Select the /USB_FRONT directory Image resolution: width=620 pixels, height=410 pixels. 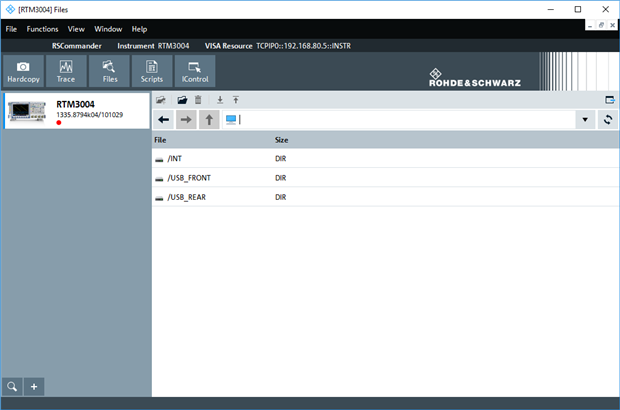coord(188,178)
